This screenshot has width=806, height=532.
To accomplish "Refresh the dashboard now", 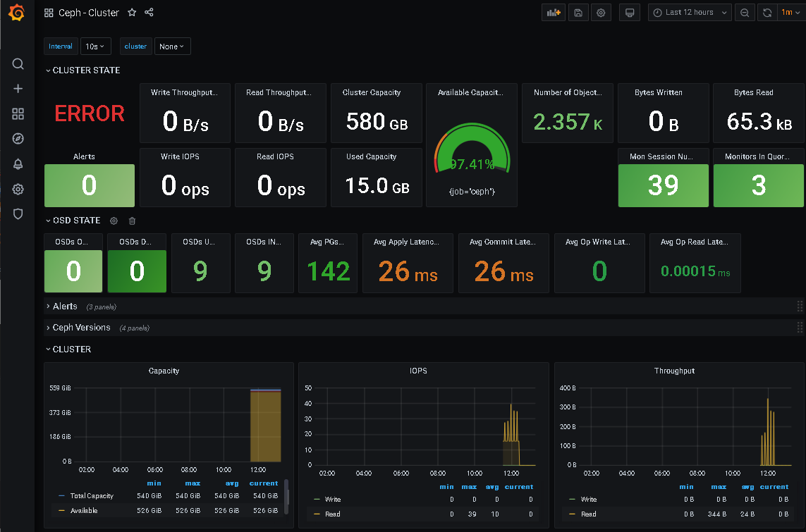I will pyautogui.click(x=767, y=13).
